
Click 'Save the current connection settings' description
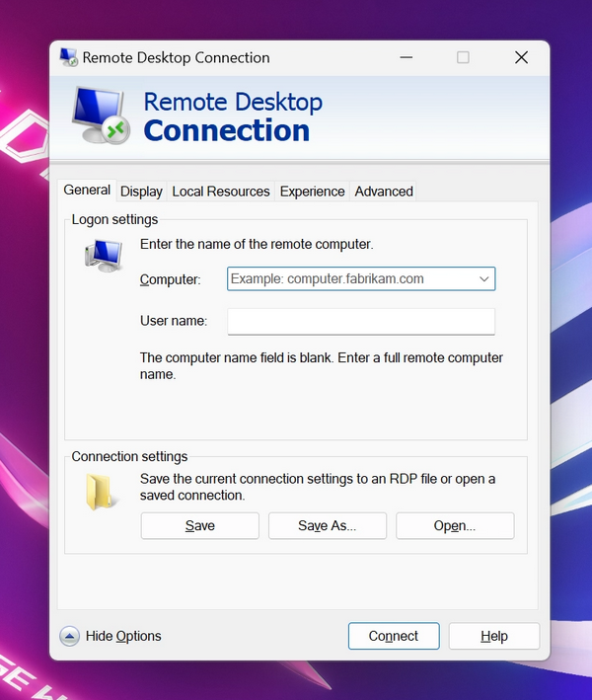tap(318, 487)
